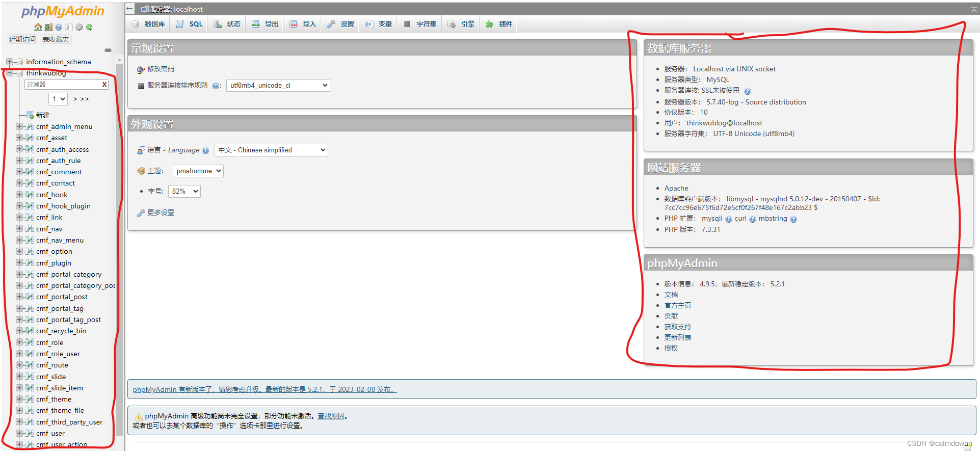Screen dimensions: 980x451
Task: Switch to the 数据库 tab
Action: pyautogui.click(x=149, y=24)
